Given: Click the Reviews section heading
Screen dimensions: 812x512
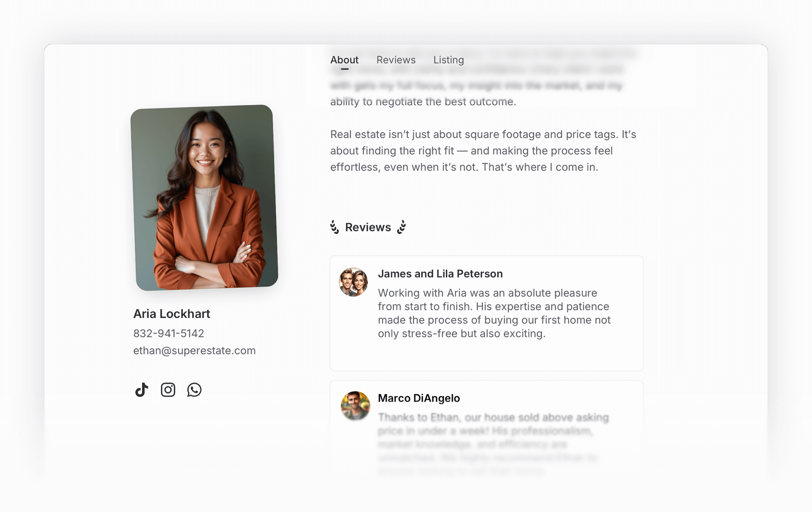Looking at the screenshot, I should click(368, 227).
